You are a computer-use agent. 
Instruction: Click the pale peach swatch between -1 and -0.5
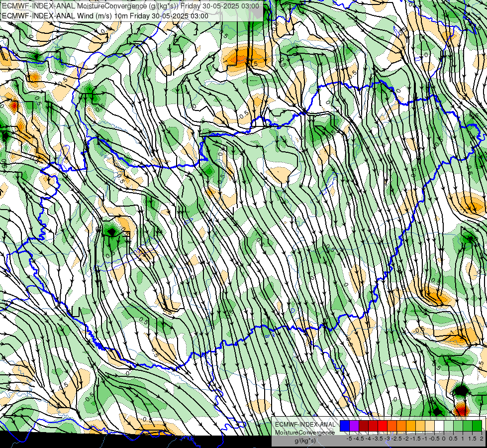430,426
